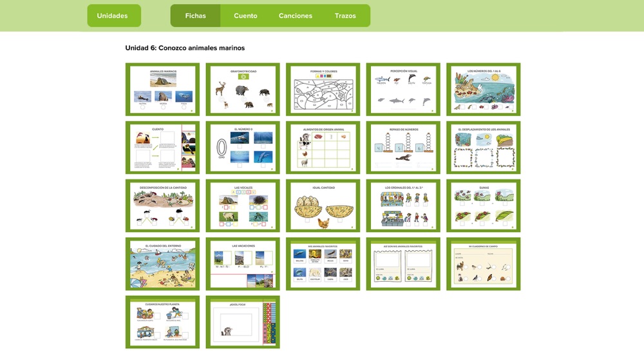Image resolution: width=644 pixels, height=363 pixels.
Task: Open El Cuidado del Entorno worksheet
Action: [163, 264]
